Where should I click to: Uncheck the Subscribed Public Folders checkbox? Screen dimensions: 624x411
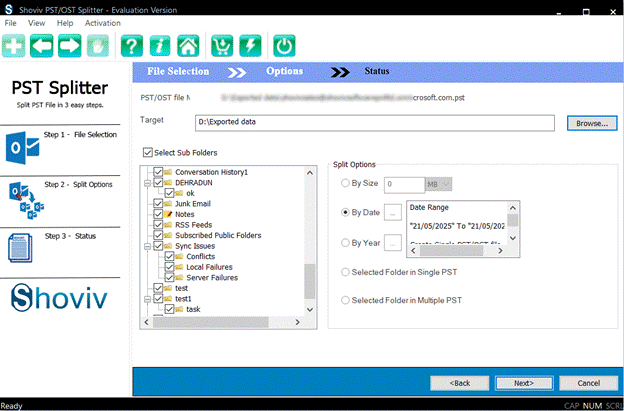coord(158,235)
